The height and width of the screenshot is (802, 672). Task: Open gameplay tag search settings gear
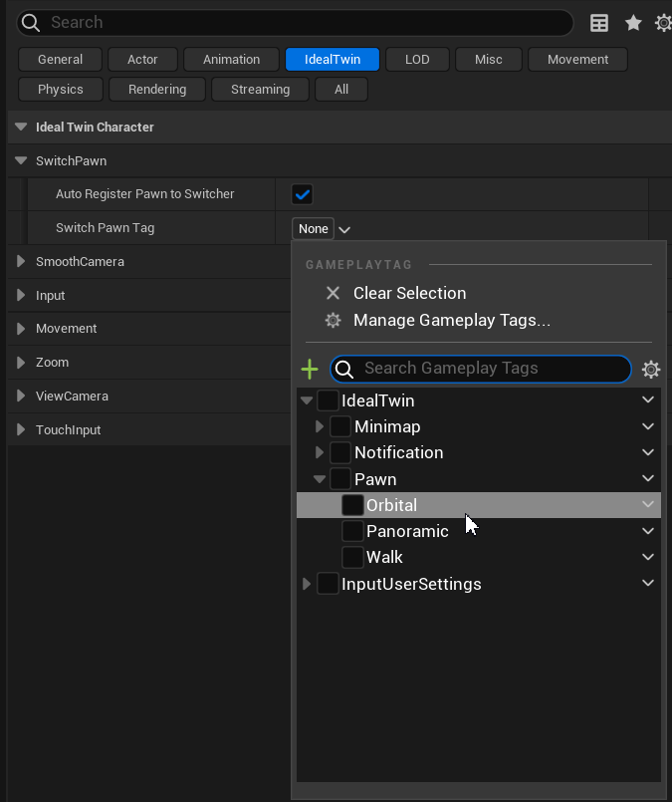[x=651, y=370]
